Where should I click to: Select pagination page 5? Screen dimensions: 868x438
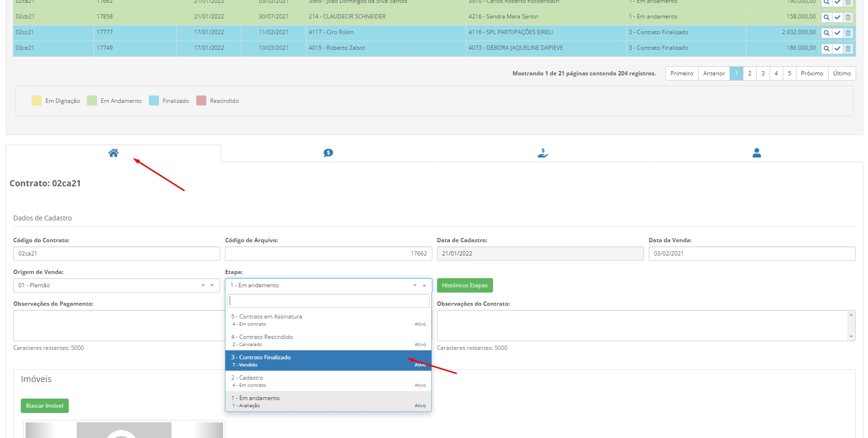pyautogui.click(x=789, y=73)
